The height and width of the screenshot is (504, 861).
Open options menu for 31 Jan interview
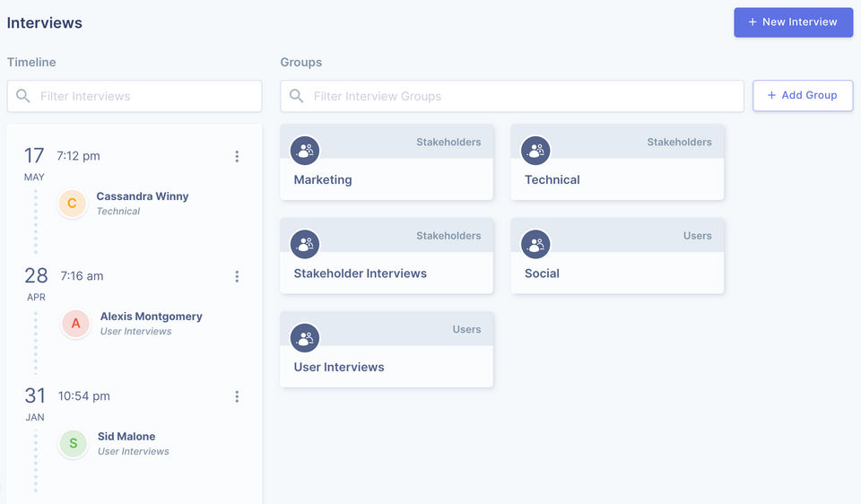[x=237, y=397]
